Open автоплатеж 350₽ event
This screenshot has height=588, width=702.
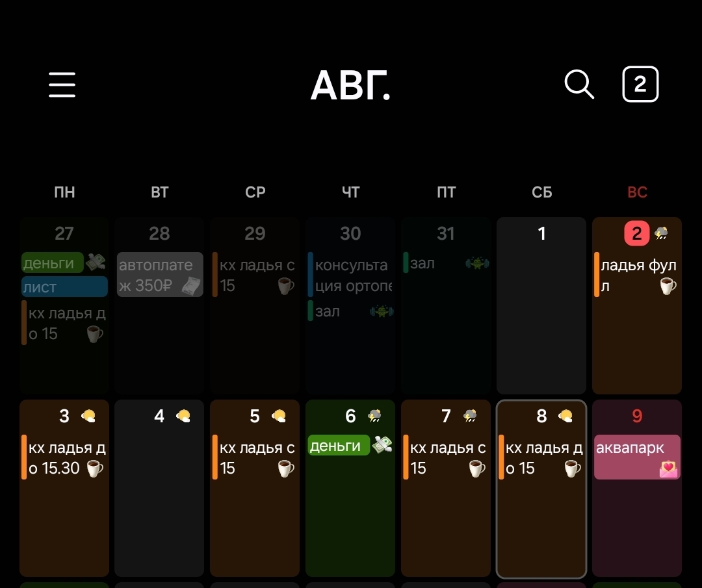tap(160, 275)
